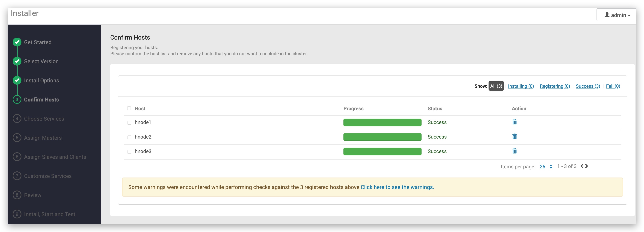
Task: Click the hnode3 host name
Action: (143, 151)
